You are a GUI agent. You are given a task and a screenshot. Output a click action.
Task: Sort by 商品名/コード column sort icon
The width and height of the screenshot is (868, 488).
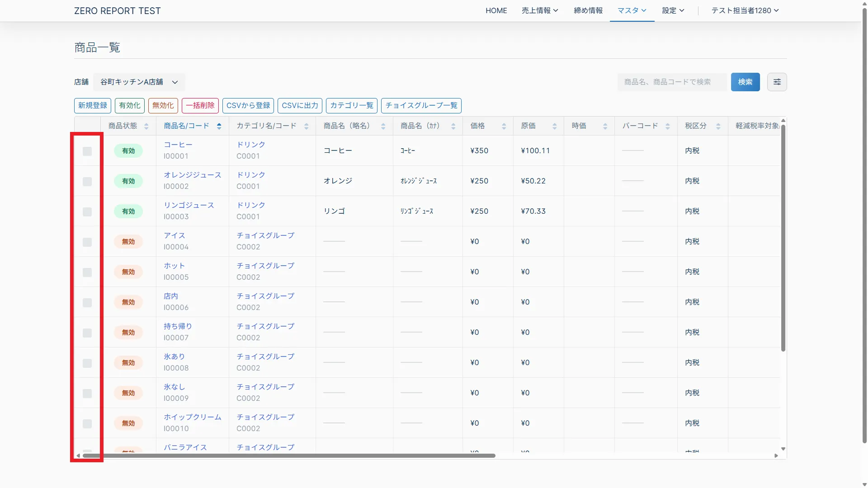pyautogui.click(x=219, y=126)
